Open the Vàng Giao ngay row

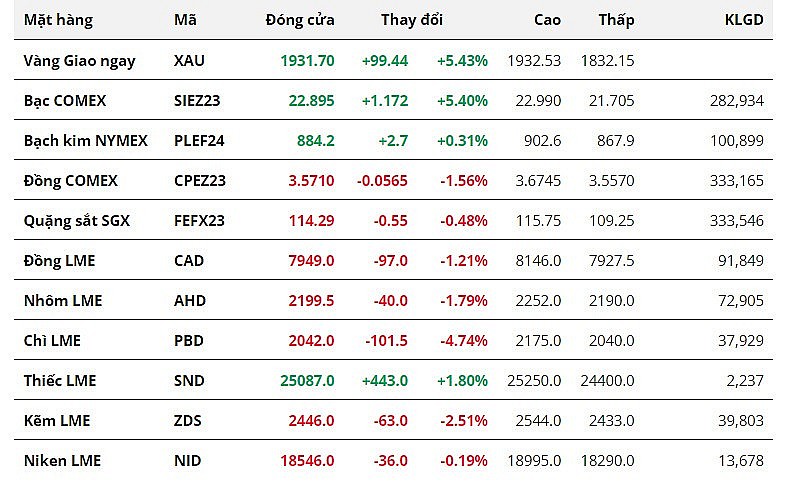79,61
